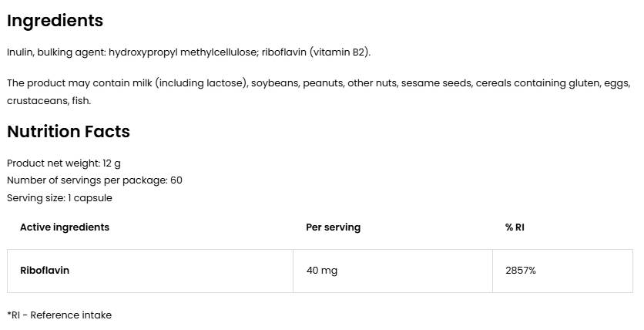Click the '*RI - Reference intake' footnote
The width and height of the screenshot is (644, 330).
click(59, 315)
